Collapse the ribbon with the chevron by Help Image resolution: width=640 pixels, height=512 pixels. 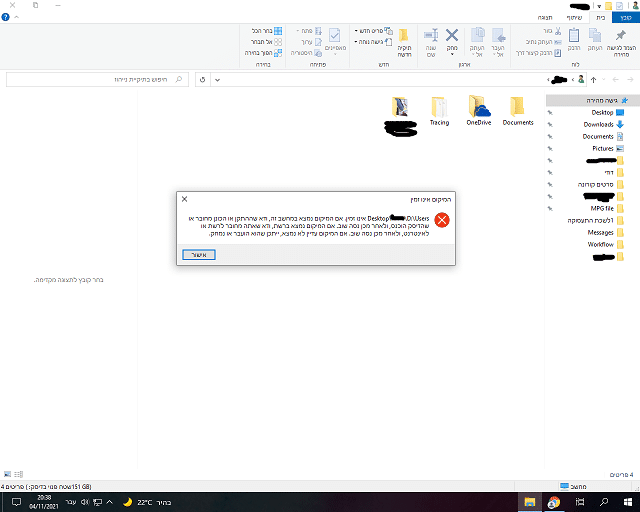[17, 17]
